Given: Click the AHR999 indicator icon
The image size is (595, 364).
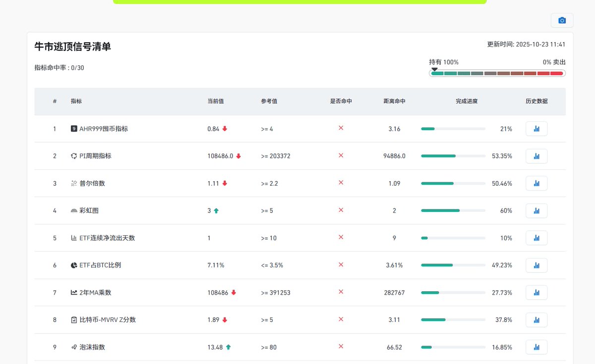Looking at the screenshot, I should click(x=74, y=129).
